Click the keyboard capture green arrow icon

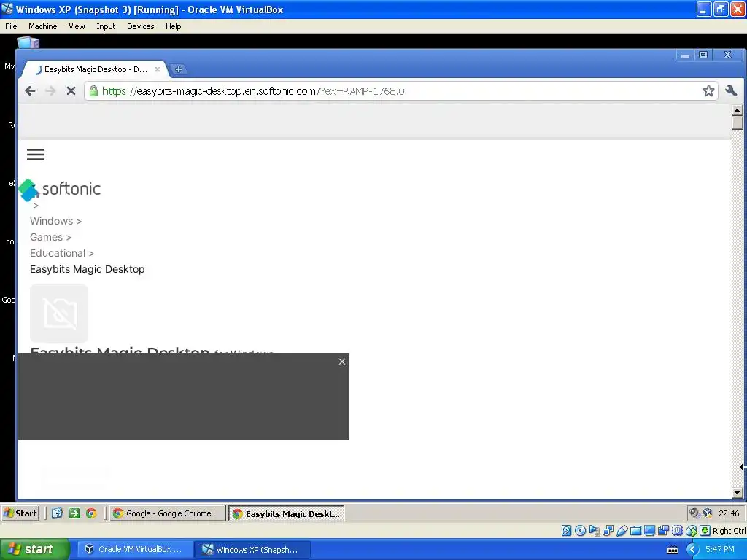tap(705, 531)
